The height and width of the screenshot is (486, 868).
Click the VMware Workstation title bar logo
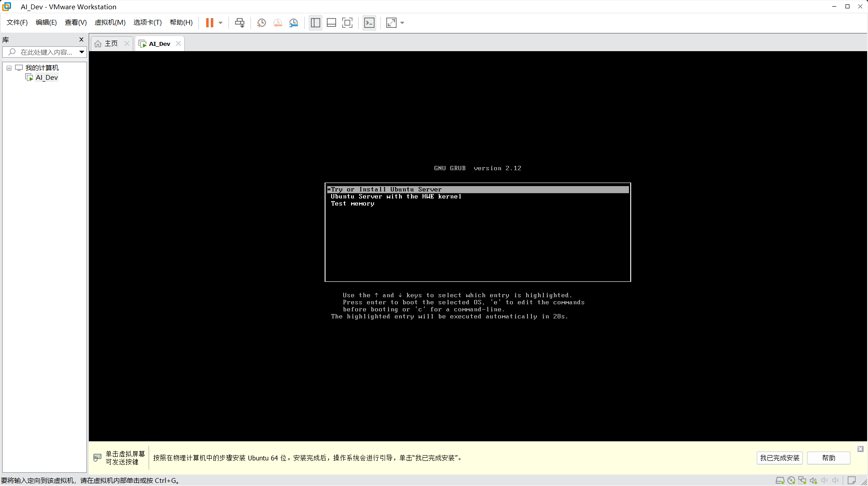pyautogui.click(x=7, y=7)
